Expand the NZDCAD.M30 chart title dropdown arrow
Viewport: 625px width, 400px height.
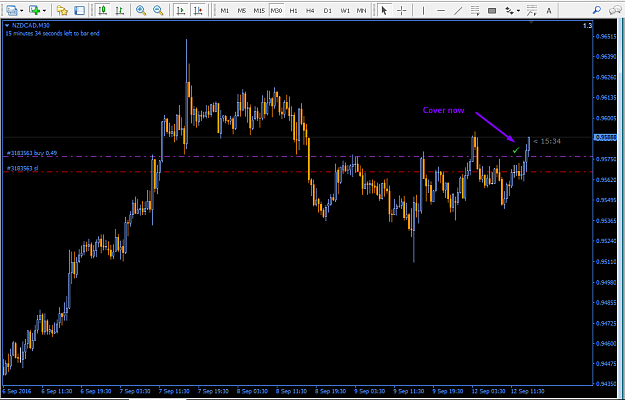7,25
